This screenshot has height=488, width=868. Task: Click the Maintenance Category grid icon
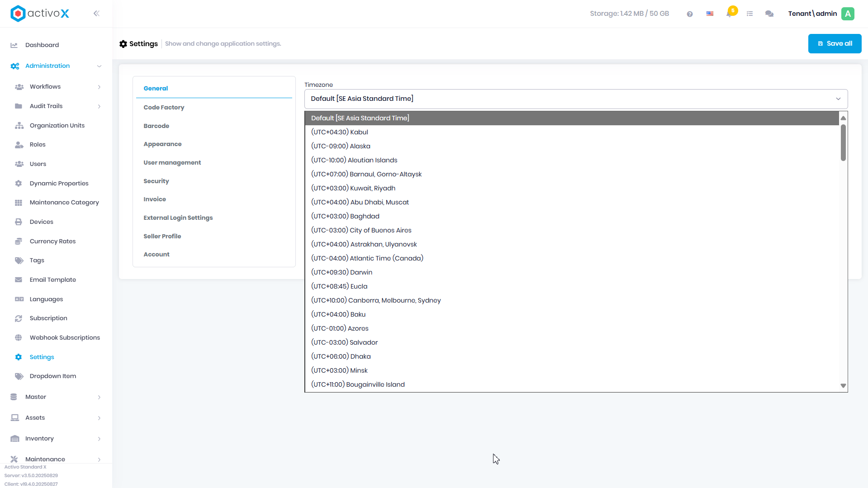click(x=19, y=203)
